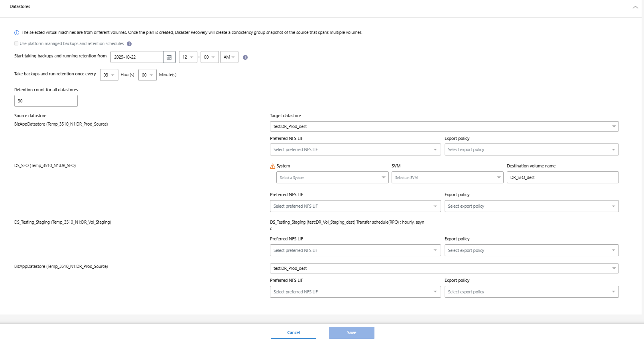The image size is (644, 344).
Task: Collapse the Datastores section chevron
Action: [635, 7]
